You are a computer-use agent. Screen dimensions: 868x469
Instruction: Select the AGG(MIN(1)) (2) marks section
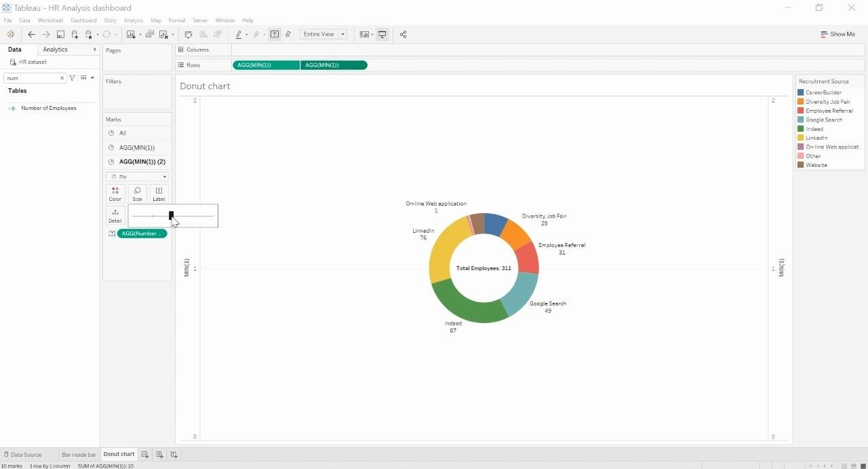pos(137,162)
